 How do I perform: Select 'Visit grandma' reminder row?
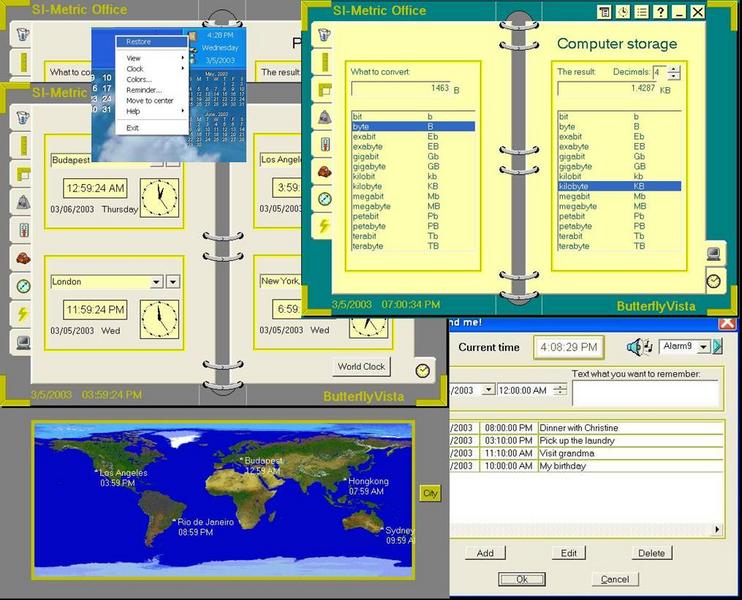click(587, 453)
